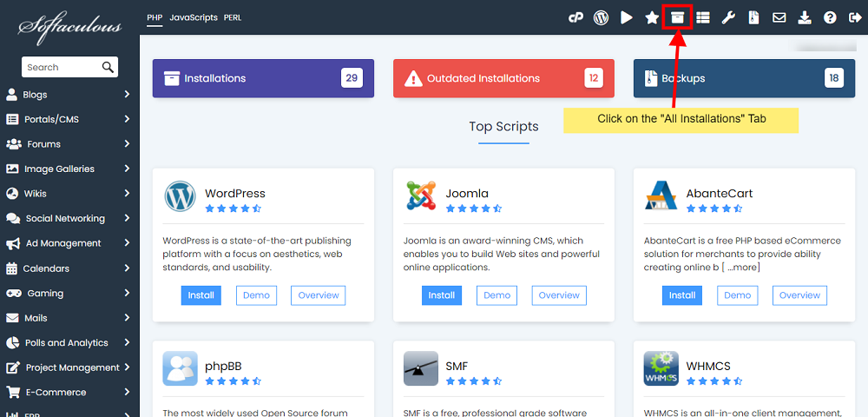Click the phpBB logo in script card
Screen dimensions: 868x417
[180, 368]
